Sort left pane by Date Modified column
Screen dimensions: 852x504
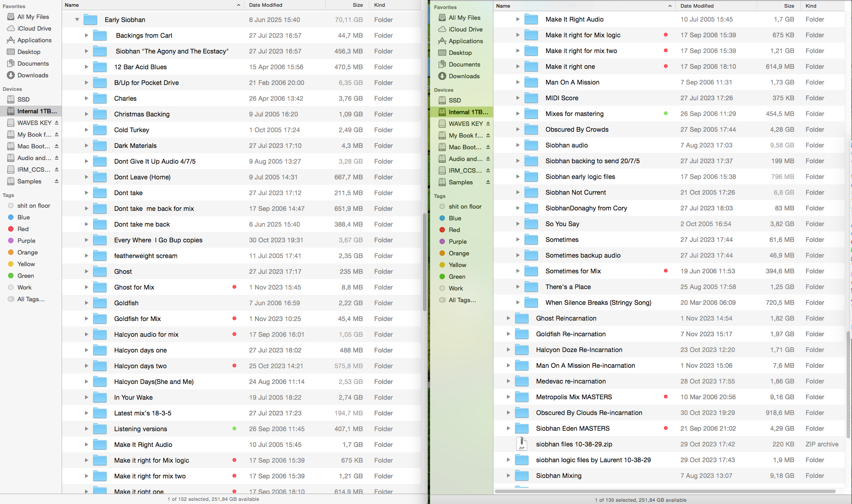click(x=266, y=5)
